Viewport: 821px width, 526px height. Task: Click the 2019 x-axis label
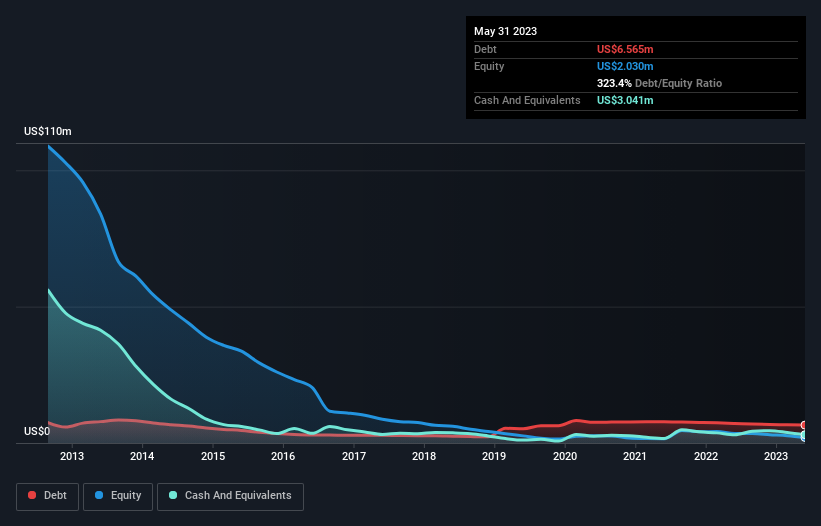point(494,456)
